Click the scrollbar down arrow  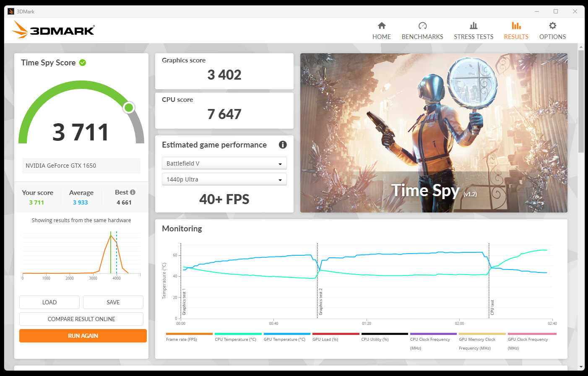[581, 367]
